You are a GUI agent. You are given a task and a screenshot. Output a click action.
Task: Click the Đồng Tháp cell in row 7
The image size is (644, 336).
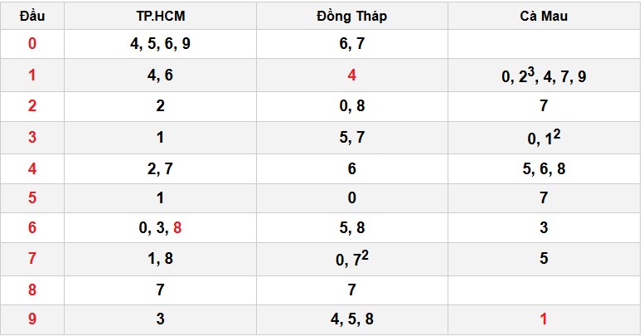(351, 258)
